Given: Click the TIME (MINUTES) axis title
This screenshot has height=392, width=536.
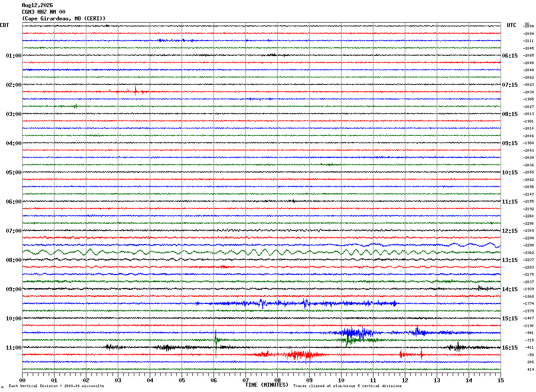Looking at the screenshot, I should [x=267, y=385].
